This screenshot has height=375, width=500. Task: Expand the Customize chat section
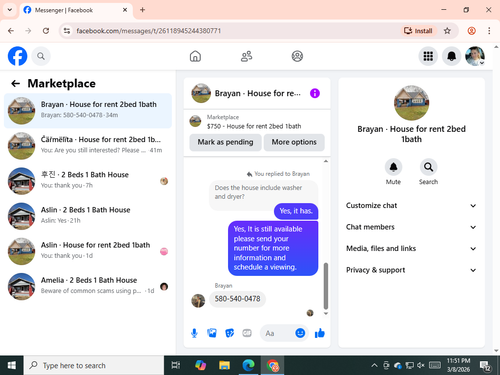pyautogui.click(x=411, y=205)
